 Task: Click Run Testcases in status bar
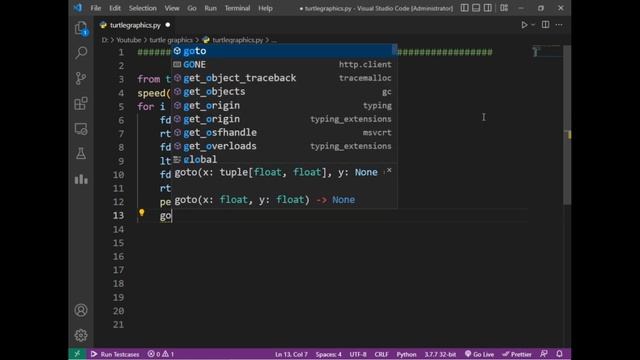[x=115, y=354]
